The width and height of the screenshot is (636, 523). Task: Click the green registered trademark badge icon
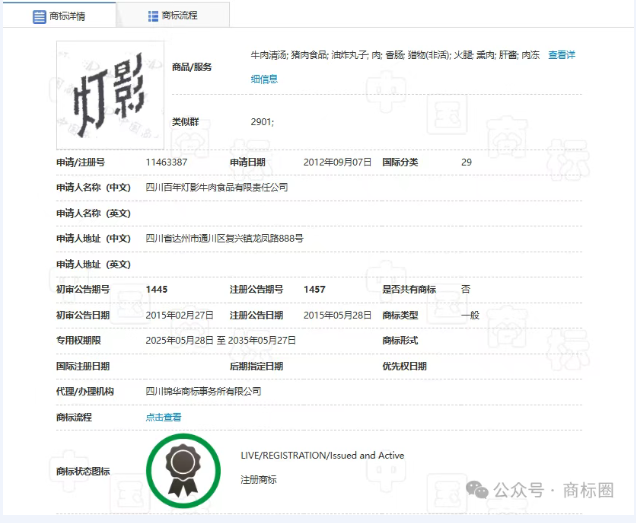[183, 469]
